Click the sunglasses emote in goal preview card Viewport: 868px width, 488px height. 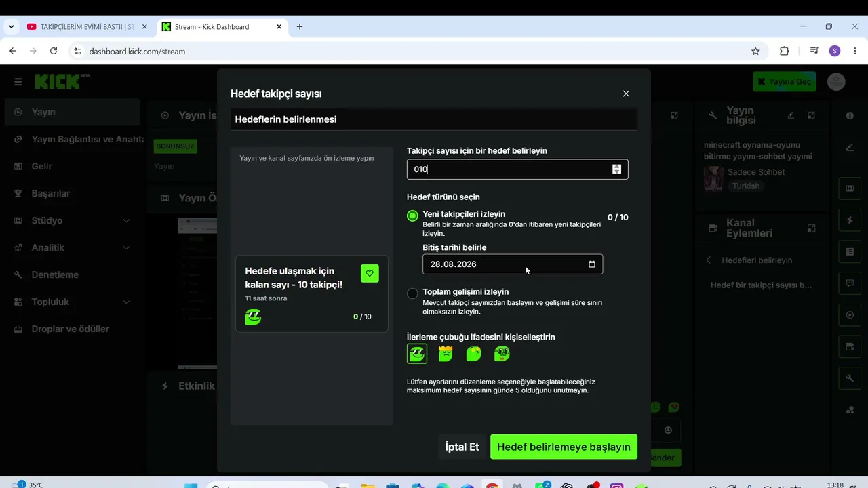tap(253, 317)
